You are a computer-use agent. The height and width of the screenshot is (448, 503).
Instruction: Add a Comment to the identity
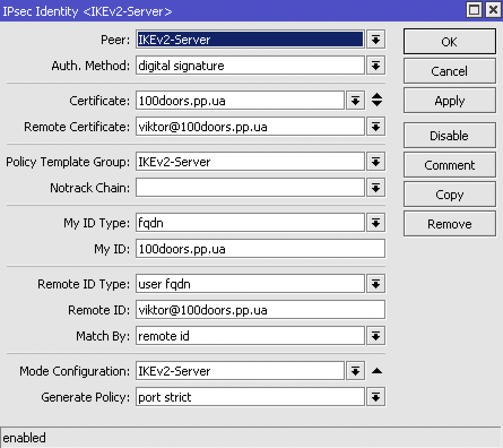point(449,165)
